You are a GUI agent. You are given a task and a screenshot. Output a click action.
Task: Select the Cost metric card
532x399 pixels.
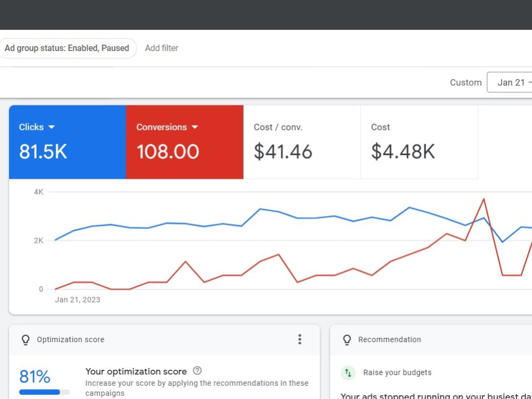coord(419,142)
